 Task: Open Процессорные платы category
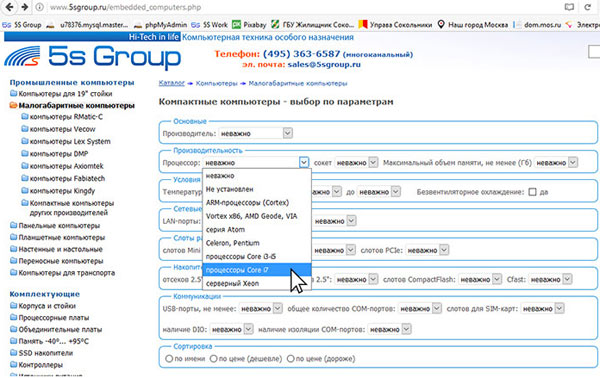point(50,318)
